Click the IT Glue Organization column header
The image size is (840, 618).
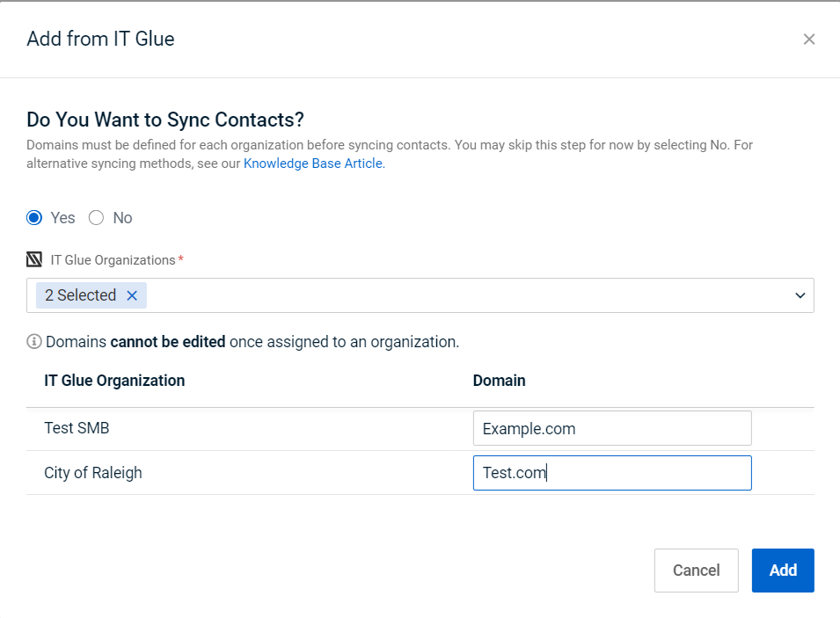tap(114, 381)
